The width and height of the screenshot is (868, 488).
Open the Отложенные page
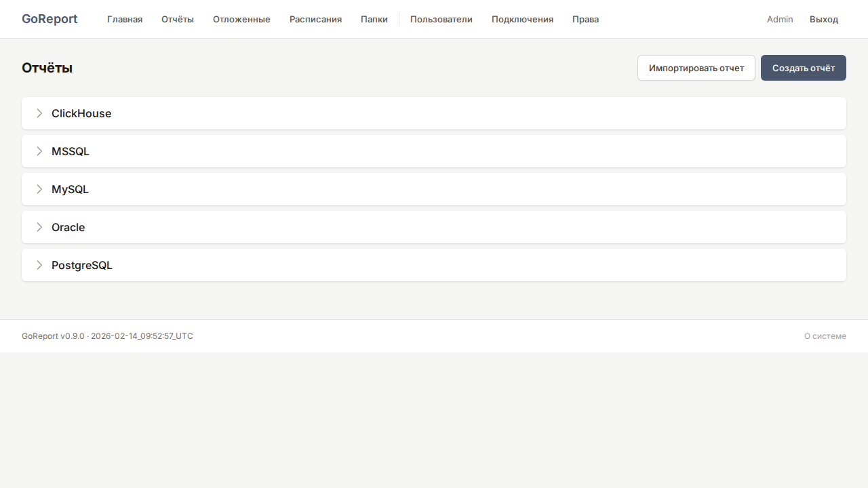pos(241,19)
